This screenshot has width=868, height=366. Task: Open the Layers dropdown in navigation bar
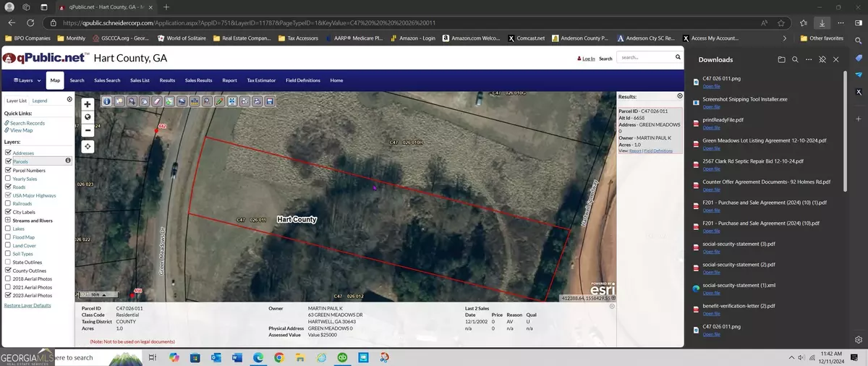point(26,80)
